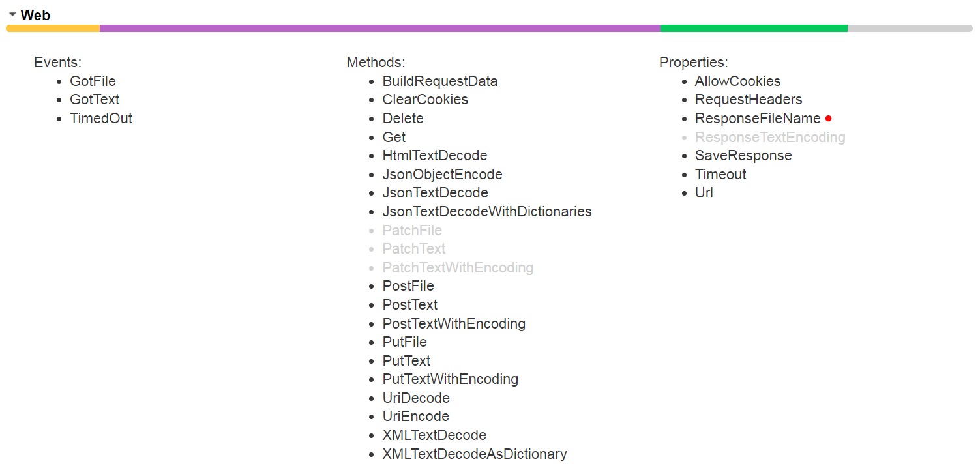Image resolution: width=980 pixels, height=468 pixels.
Task: Click the JsonTextDecodeWithDictionaries method
Action: (x=487, y=212)
